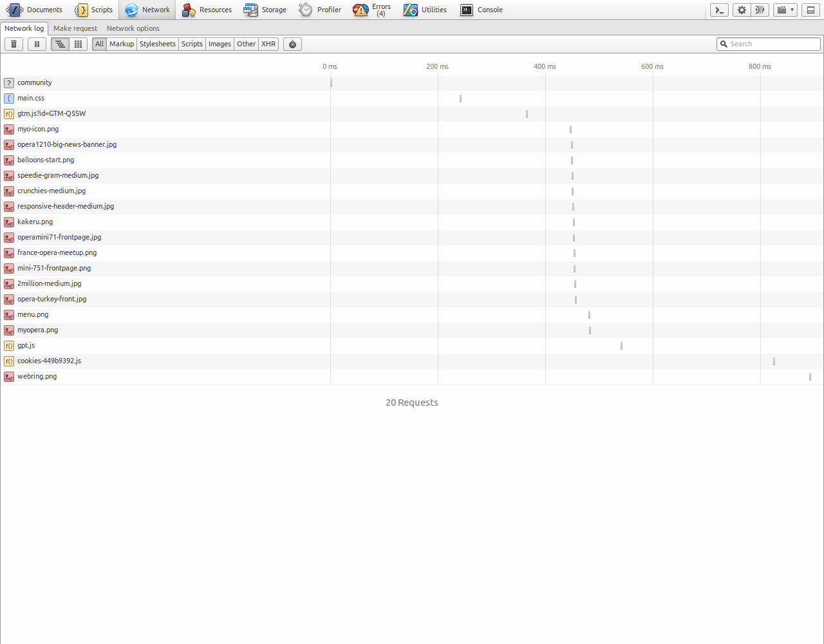The image size is (824, 644).
Task: Select speedie-gram-medium.jpg request
Action: pos(412,175)
